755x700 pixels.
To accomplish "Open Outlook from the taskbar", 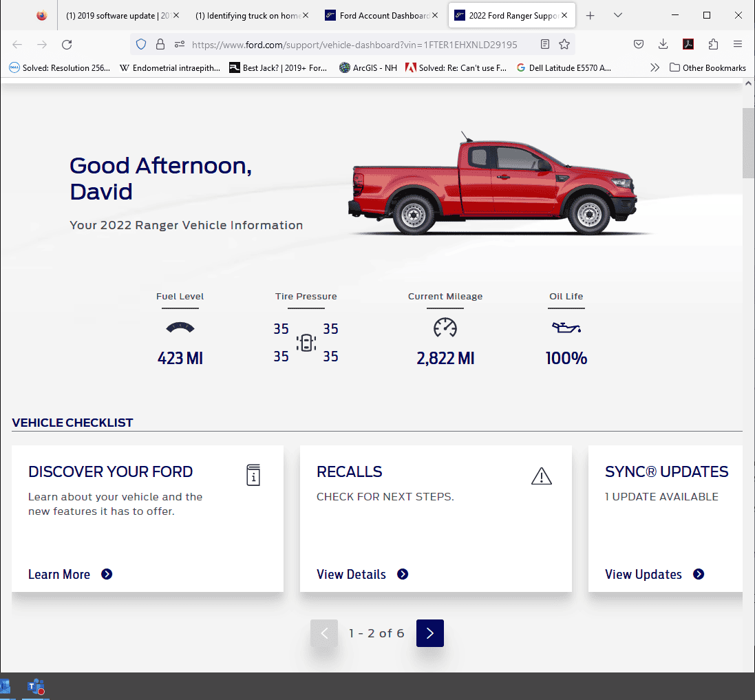I will click(5, 687).
